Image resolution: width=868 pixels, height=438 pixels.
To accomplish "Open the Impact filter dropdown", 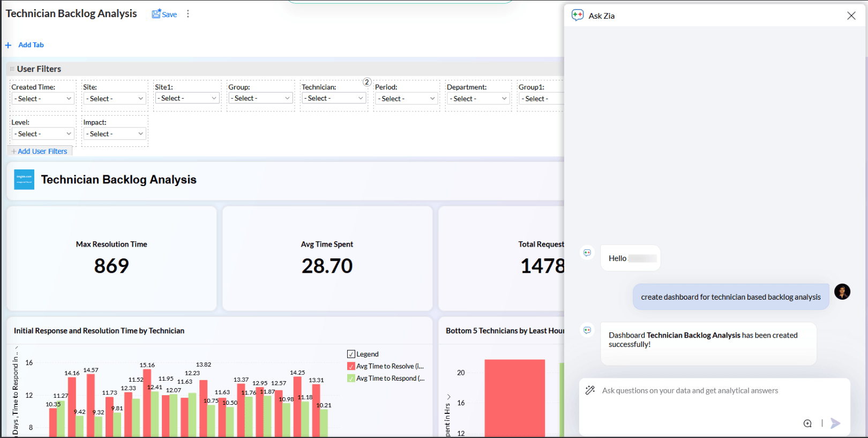I will pyautogui.click(x=115, y=134).
